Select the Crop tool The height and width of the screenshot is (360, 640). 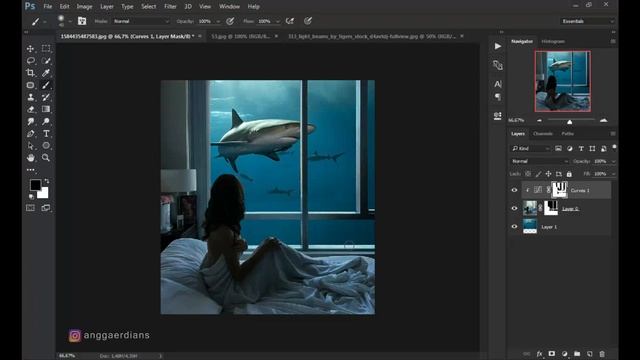(x=30, y=73)
